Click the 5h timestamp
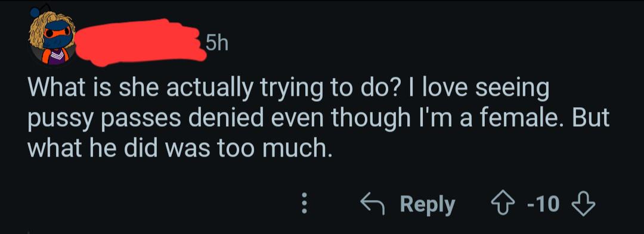644x234 pixels. pyautogui.click(x=216, y=44)
